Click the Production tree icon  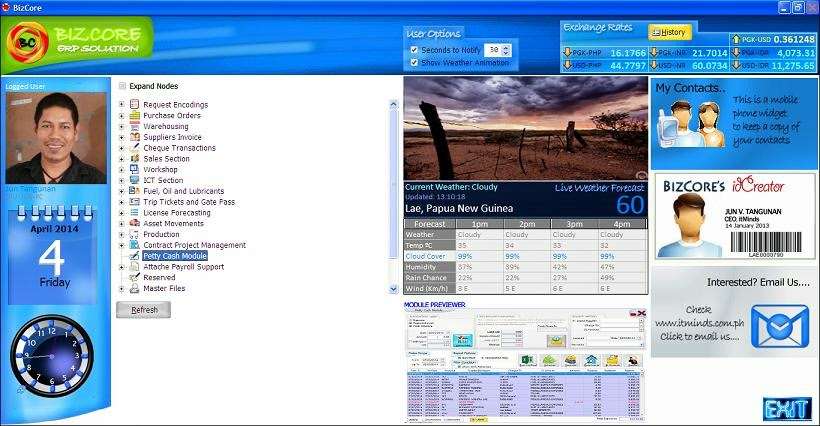pos(134,234)
